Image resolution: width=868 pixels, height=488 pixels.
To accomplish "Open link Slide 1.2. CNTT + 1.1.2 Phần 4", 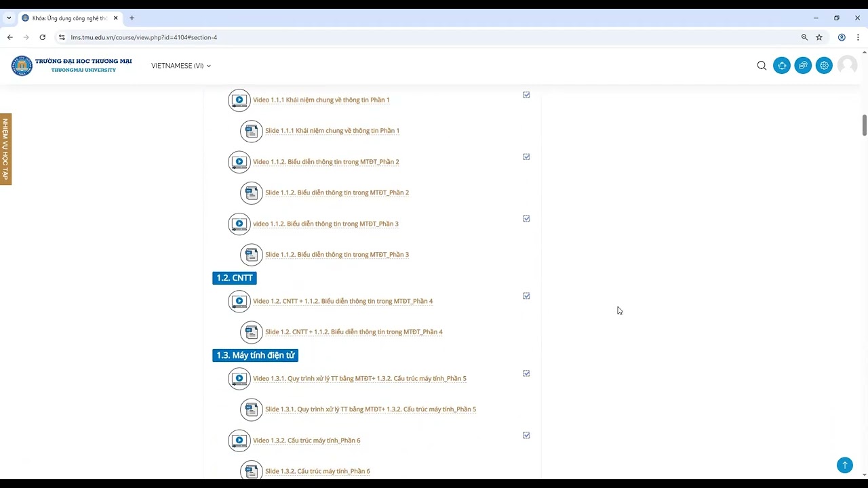I will [x=354, y=332].
